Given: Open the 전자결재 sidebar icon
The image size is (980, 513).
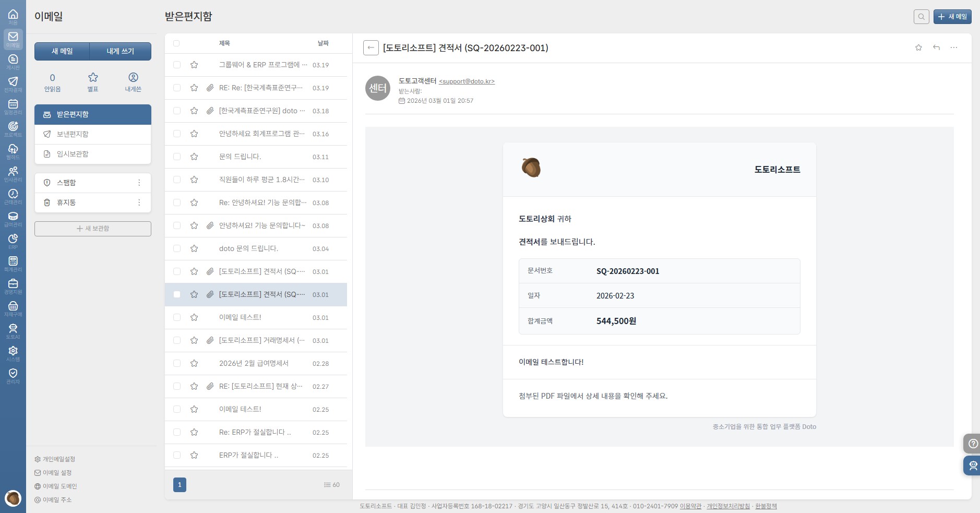Looking at the screenshot, I should coord(13,82).
